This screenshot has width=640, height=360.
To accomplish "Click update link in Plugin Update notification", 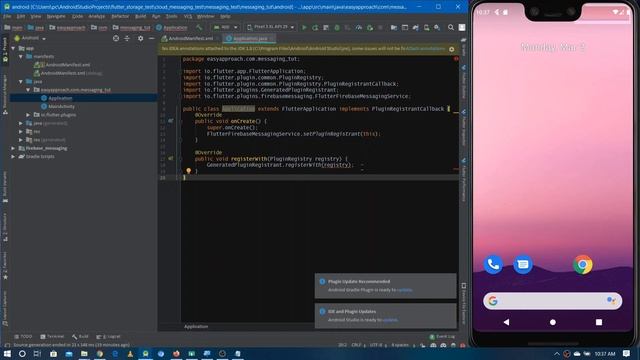I will pyautogui.click(x=404, y=290).
